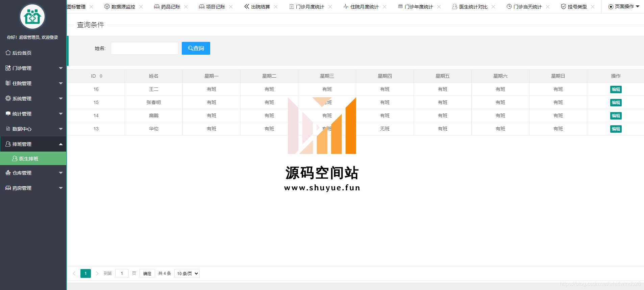Viewport: 644px width, 290px height.
Task: Click the next page arrow
Action: 97,273
